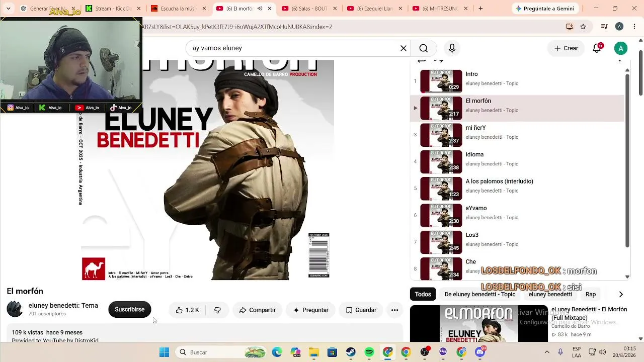Show more filter chips with the arrow
The image size is (644, 362).
[620, 294]
